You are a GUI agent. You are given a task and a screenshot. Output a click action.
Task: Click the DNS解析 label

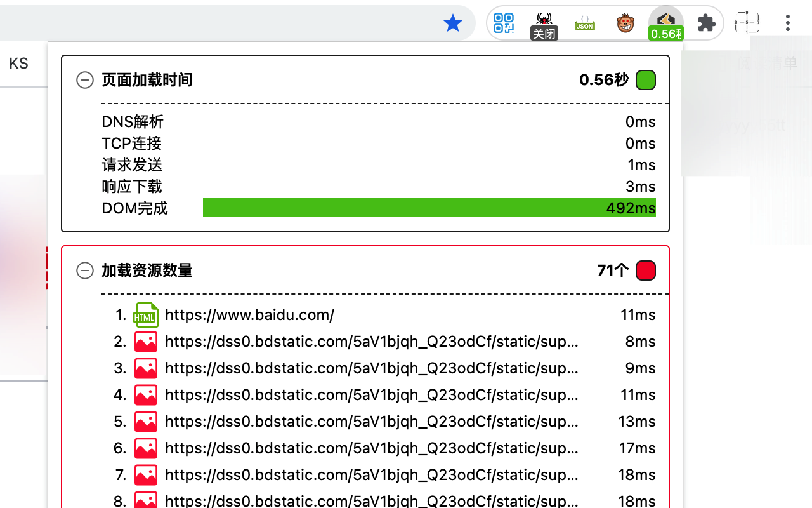tap(133, 122)
